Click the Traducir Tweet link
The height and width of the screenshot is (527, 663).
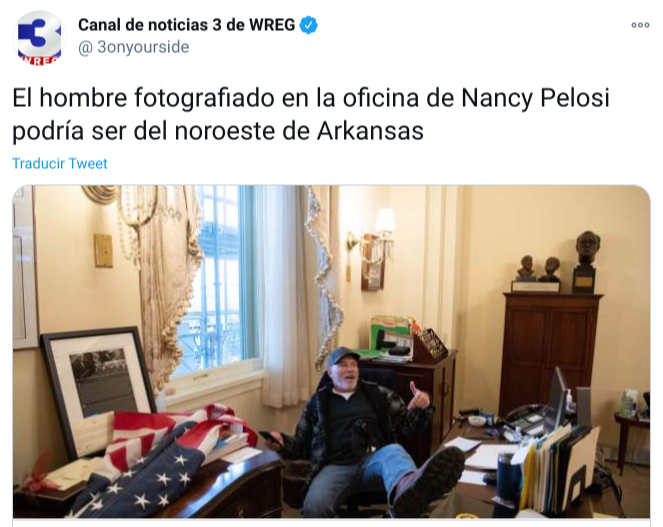pos(60,163)
